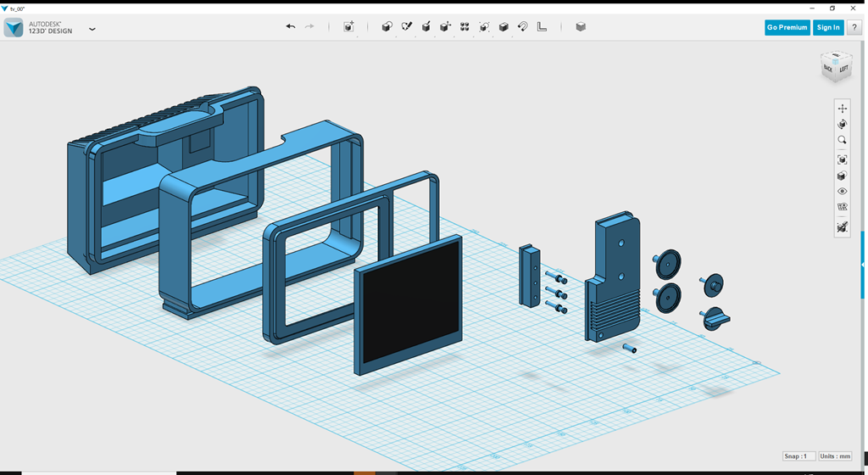This screenshot has height=475, width=868.
Task: Click the BACK face of the view cube
Action: point(828,69)
